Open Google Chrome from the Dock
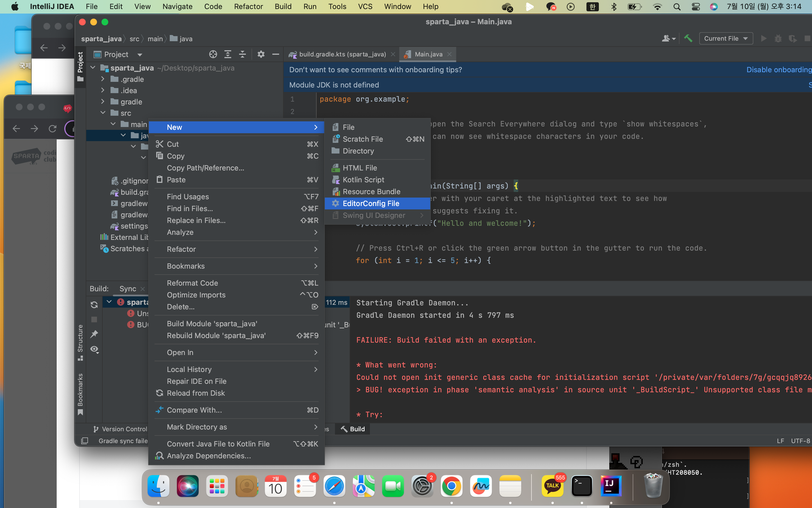The image size is (812, 508). pos(451,486)
